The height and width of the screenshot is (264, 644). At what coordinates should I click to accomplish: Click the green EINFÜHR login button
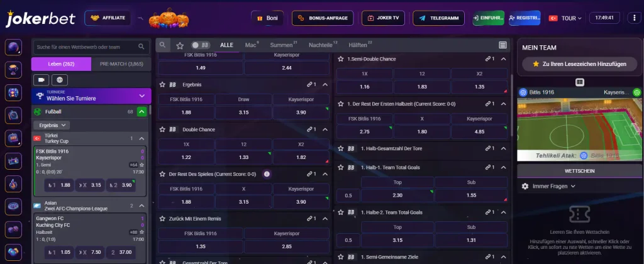(x=488, y=18)
